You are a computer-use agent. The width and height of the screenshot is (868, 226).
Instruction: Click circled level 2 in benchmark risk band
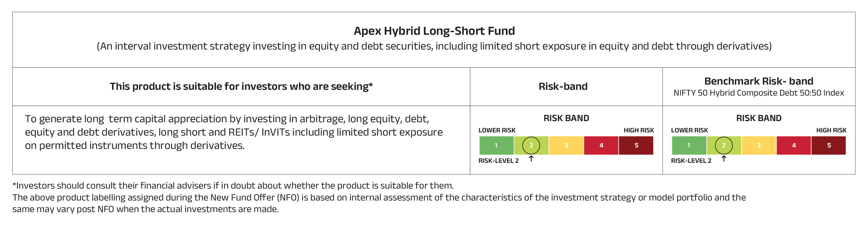pyautogui.click(x=723, y=145)
